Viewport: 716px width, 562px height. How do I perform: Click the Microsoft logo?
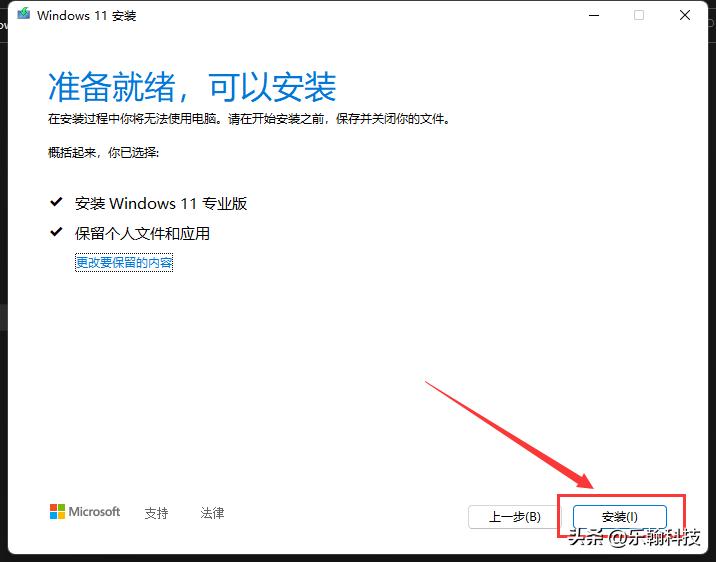coord(85,512)
